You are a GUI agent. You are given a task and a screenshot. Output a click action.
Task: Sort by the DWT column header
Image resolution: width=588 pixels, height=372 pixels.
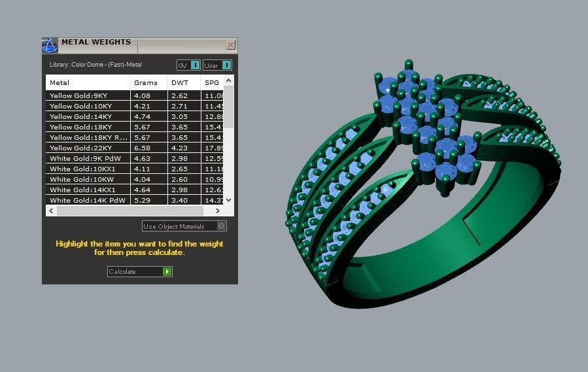[x=184, y=82]
